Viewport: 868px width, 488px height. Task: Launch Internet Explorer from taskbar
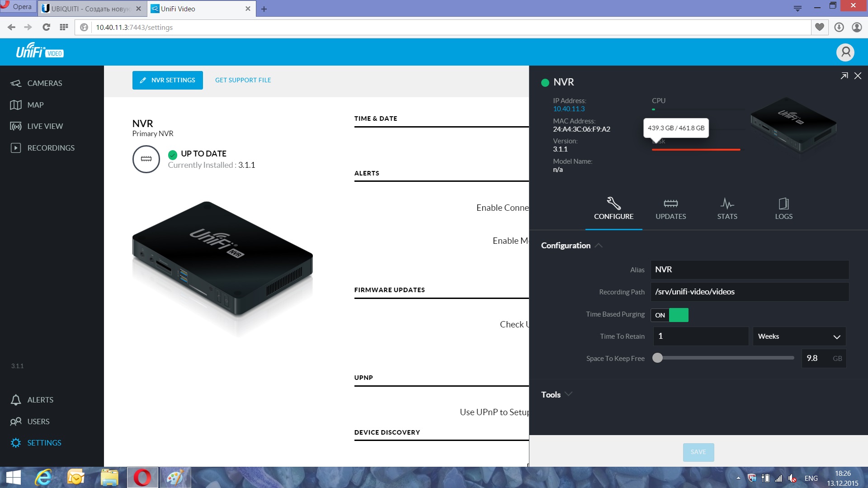point(44,478)
